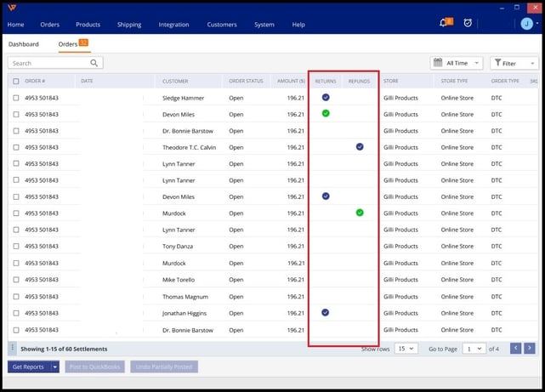Expand the Filter dropdown
Image resolution: width=545 pixels, height=392 pixels.
(514, 63)
